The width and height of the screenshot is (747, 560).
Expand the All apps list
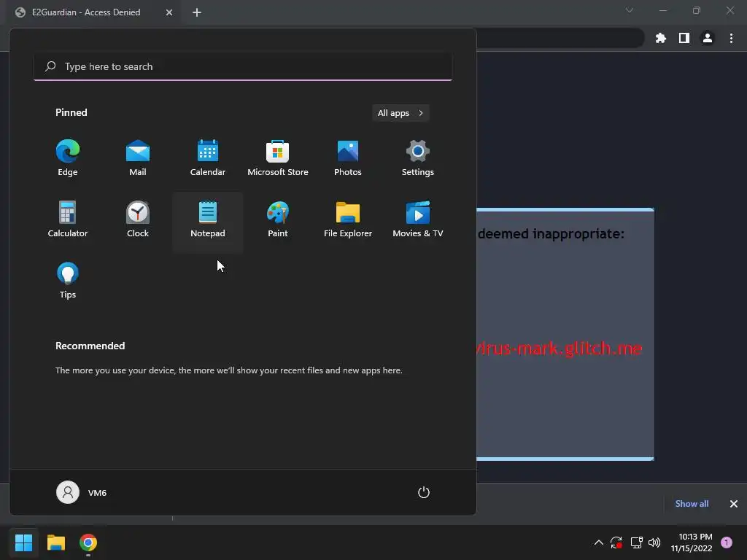[400, 113]
